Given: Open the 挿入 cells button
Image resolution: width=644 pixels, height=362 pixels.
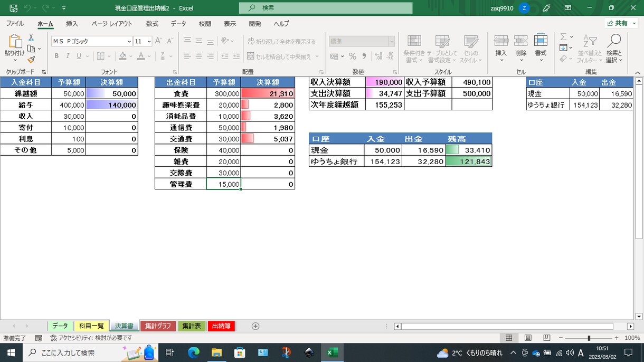Looking at the screenshot, I should (501, 48).
